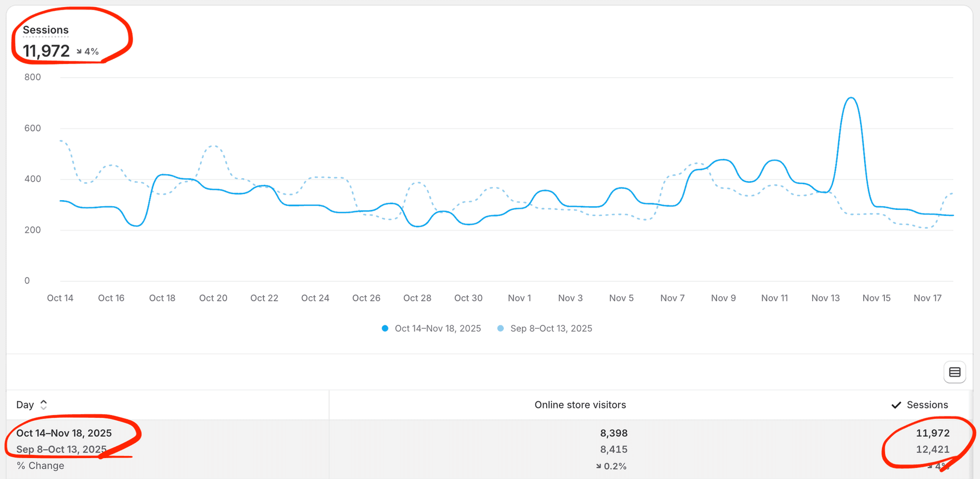Viewport: 980px width, 479px height.
Task: Click the sort chevrons next to the Day header
Action: point(43,404)
